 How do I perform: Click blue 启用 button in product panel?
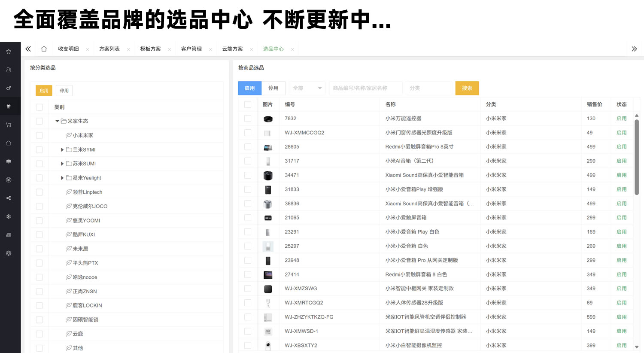pos(250,88)
